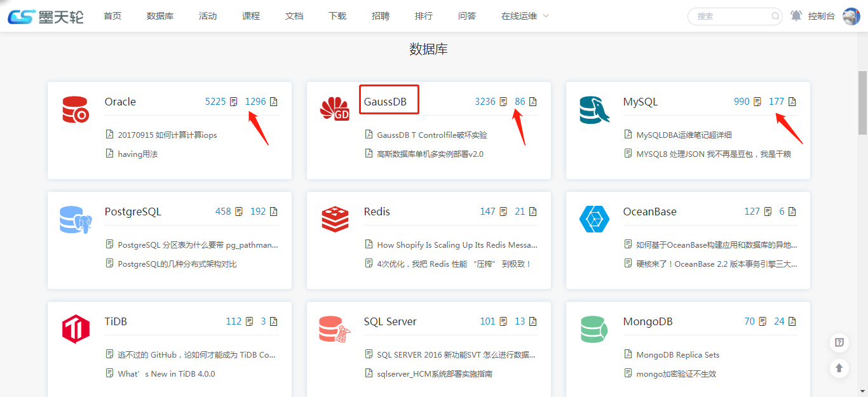The width and height of the screenshot is (868, 397).
Task: Click Oracle article count icon beside 5225
Action: click(234, 102)
